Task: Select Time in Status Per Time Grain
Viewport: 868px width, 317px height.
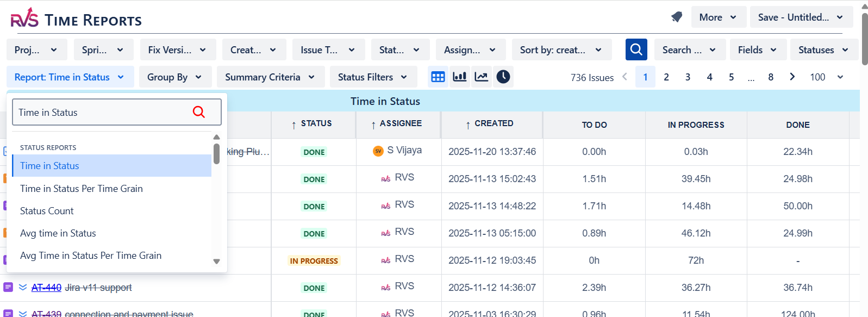Action: 111,188
